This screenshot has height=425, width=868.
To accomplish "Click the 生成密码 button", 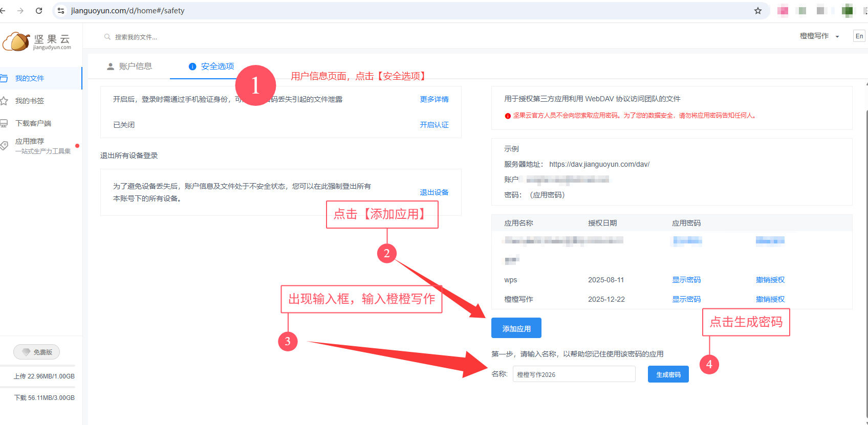I will pos(668,374).
